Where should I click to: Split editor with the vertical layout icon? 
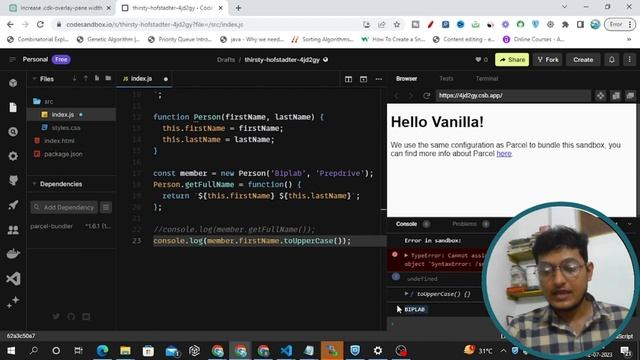click(x=348, y=79)
